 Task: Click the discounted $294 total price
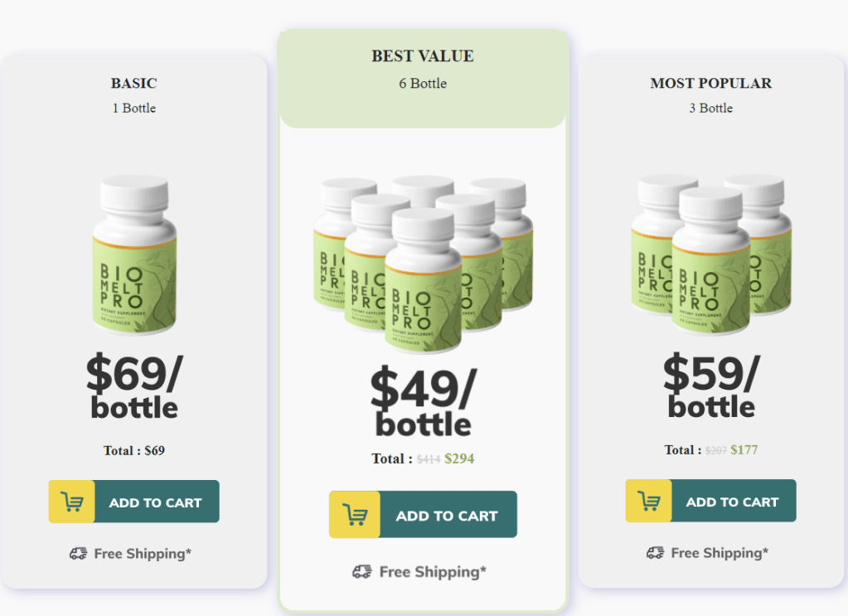459,458
